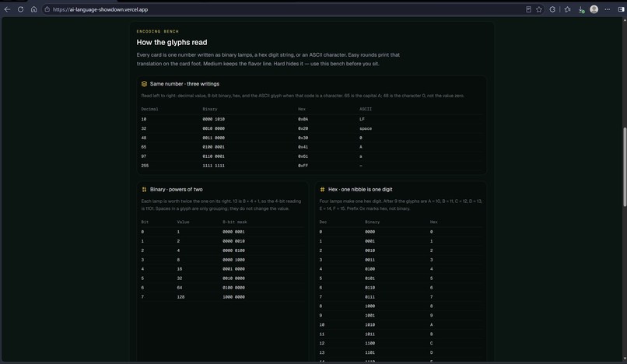Select the '0000 0010' mask cell
Image resolution: width=627 pixels, height=364 pixels.
coord(233,241)
